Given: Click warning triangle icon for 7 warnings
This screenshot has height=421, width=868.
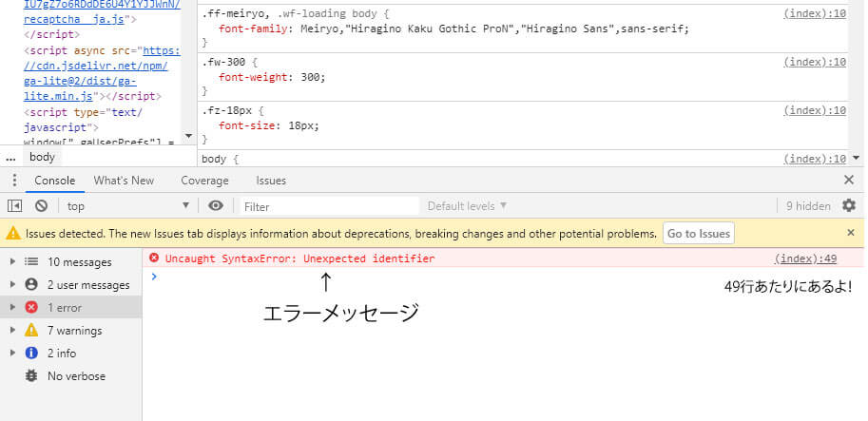Looking at the screenshot, I should [x=31, y=331].
